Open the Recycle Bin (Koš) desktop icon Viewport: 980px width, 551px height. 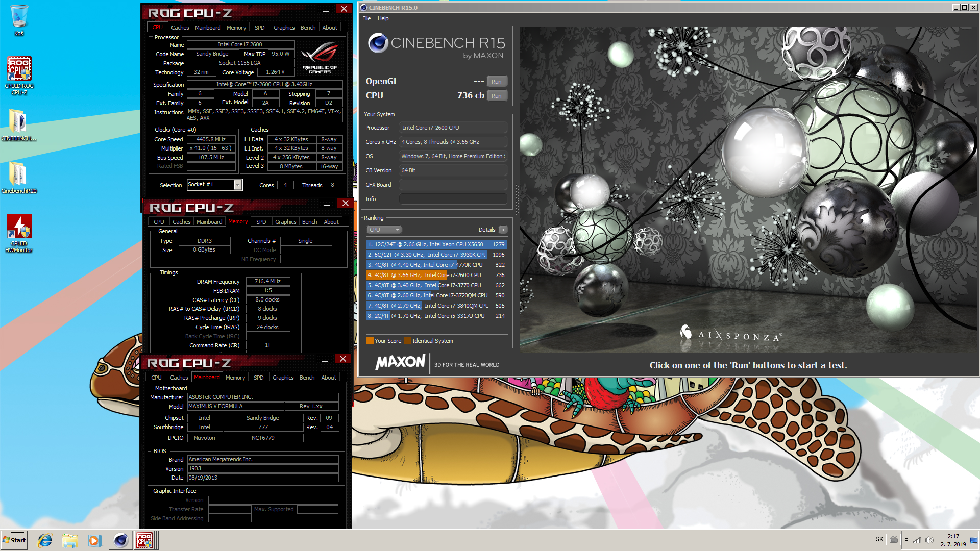pyautogui.click(x=19, y=20)
